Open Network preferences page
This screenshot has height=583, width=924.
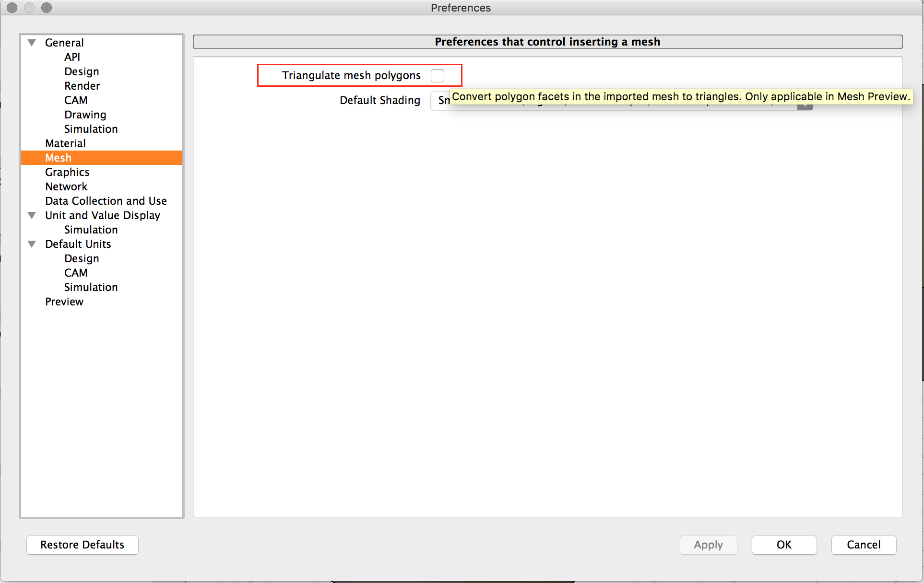66,187
